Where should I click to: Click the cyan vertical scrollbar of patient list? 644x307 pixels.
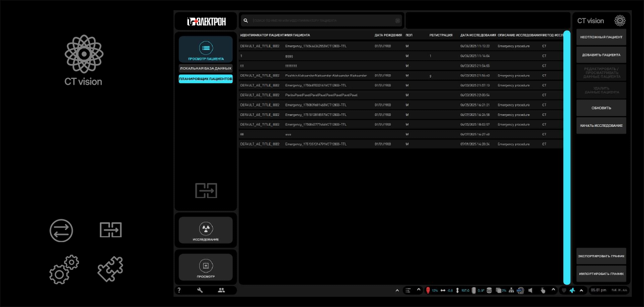click(x=566, y=157)
